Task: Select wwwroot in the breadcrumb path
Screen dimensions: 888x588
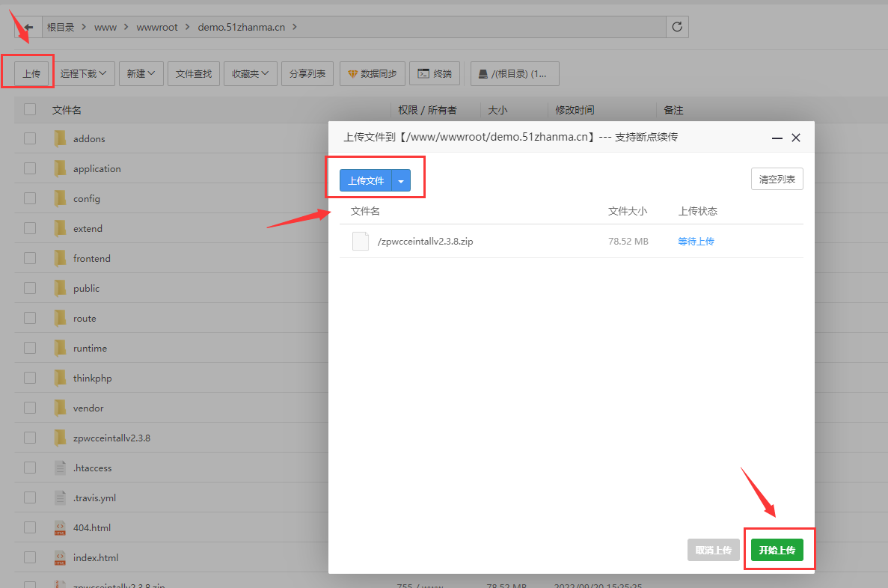Action: 157,27
